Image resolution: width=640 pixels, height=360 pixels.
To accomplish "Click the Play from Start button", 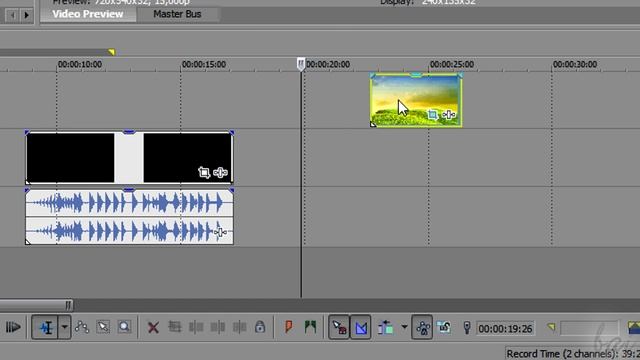I will tap(13, 327).
